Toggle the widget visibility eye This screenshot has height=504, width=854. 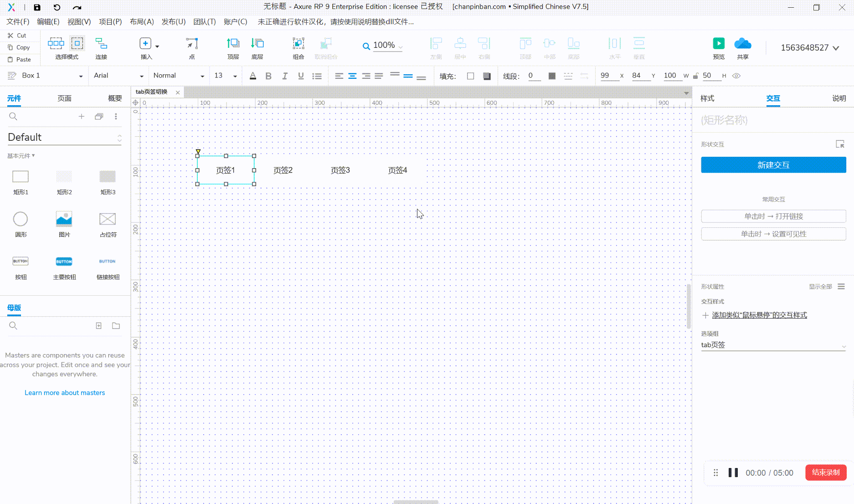[x=736, y=76]
